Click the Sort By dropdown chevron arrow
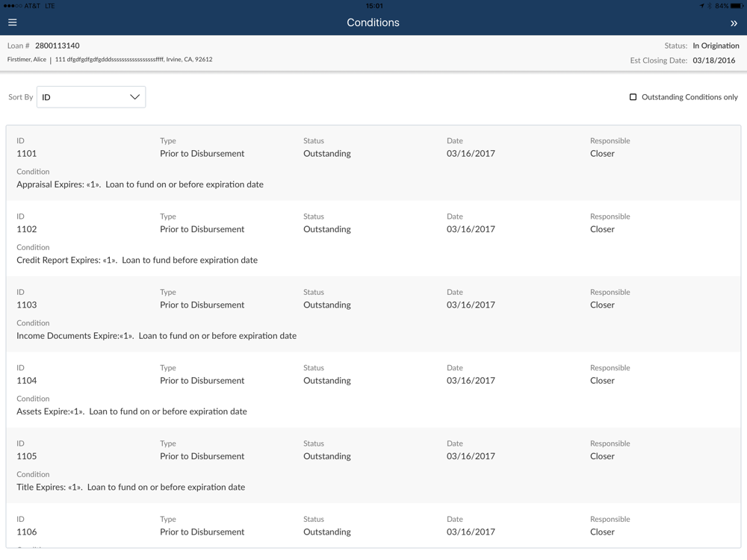 tap(134, 97)
